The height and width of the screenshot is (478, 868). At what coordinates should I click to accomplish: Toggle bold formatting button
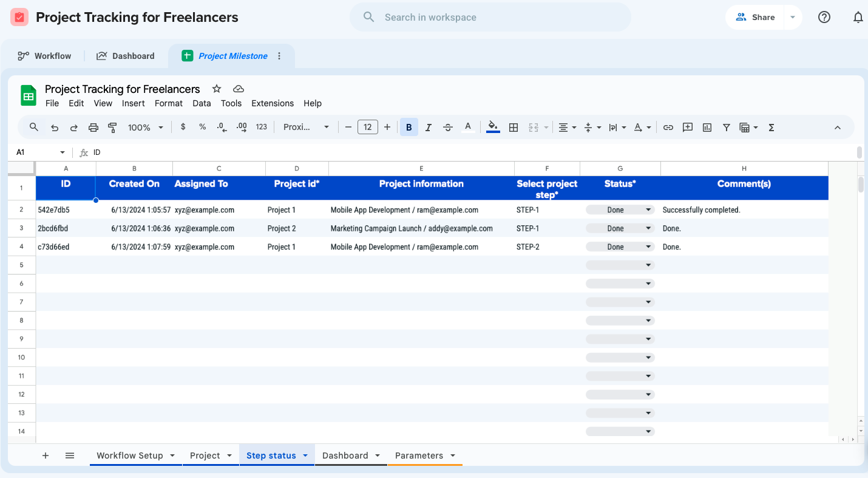pos(409,128)
